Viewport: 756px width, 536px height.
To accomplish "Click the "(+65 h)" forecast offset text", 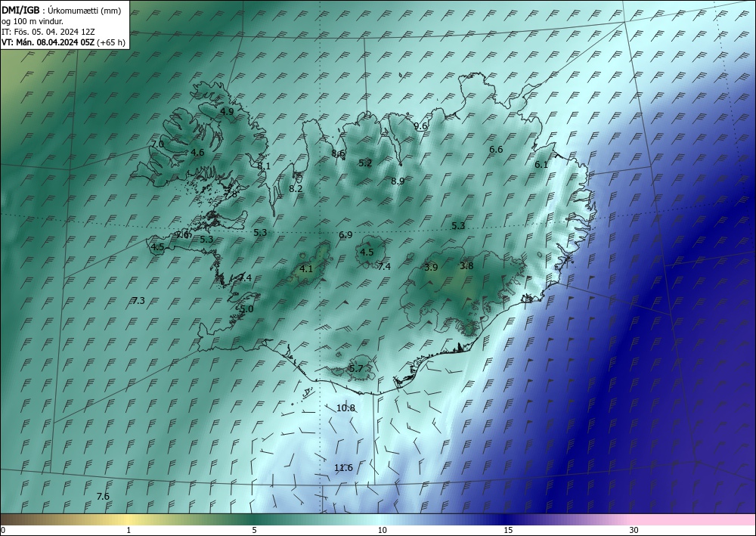I will coord(111,42).
